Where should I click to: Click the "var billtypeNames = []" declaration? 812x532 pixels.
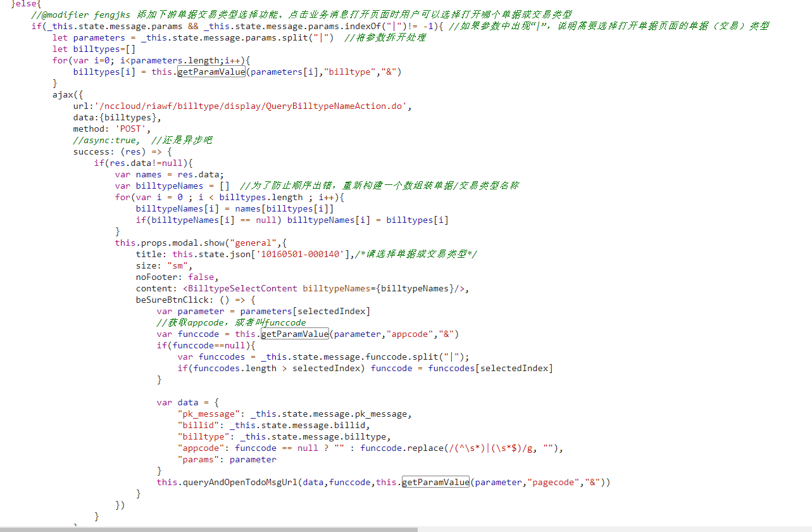[172, 186]
